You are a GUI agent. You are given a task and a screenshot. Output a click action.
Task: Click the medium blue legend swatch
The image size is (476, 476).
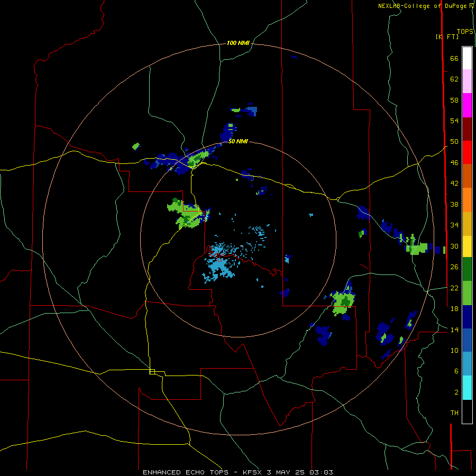[x=467, y=340]
